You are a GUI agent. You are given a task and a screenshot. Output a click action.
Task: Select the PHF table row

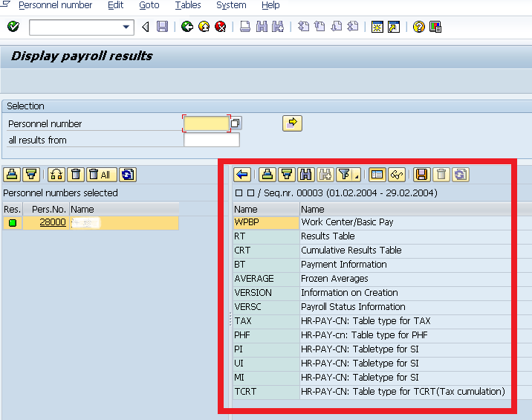372,335
